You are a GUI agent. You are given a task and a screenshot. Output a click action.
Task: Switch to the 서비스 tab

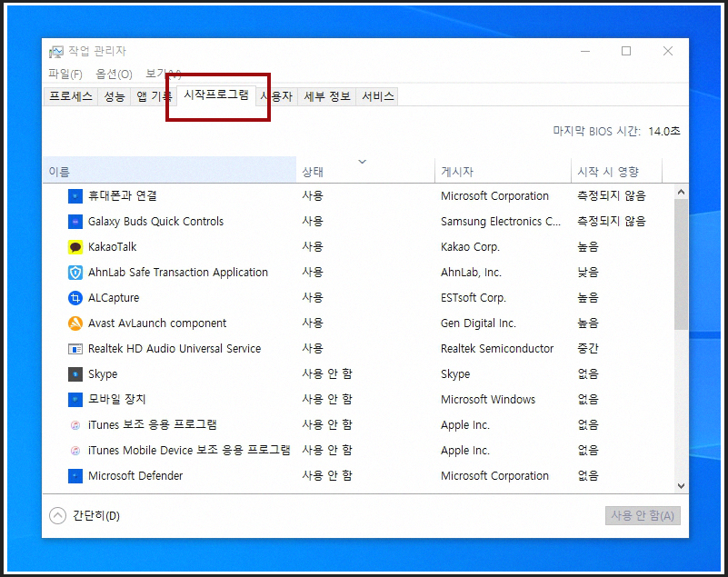coord(377,96)
